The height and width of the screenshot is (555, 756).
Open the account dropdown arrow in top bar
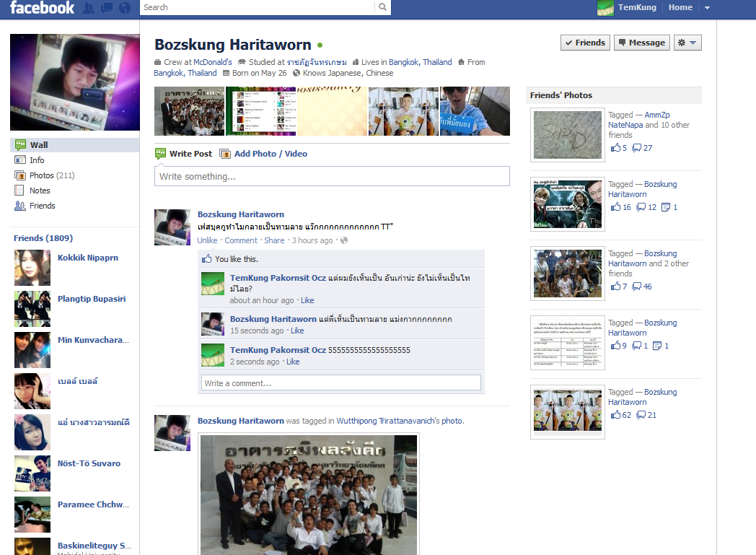click(707, 8)
